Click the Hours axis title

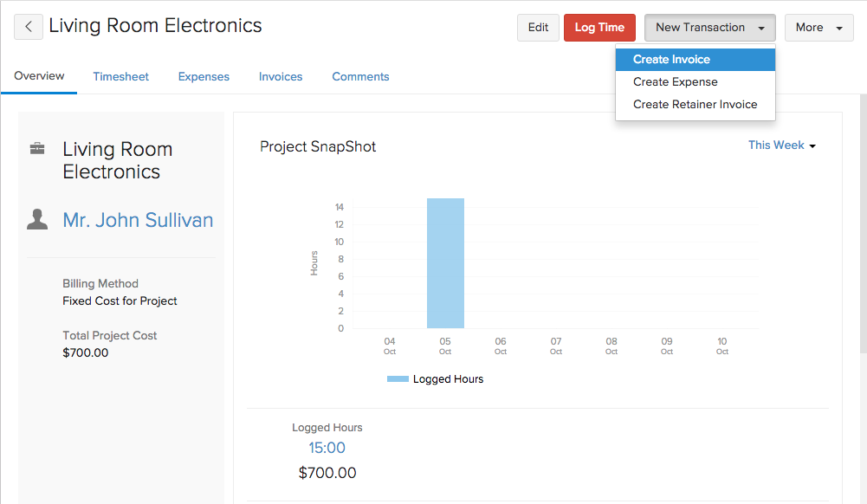(314, 263)
